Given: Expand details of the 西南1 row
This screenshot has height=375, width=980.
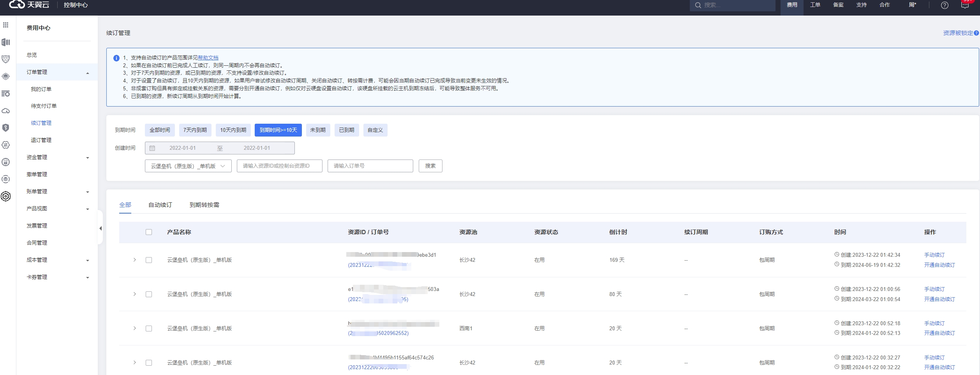Looking at the screenshot, I should tap(135, 328).
